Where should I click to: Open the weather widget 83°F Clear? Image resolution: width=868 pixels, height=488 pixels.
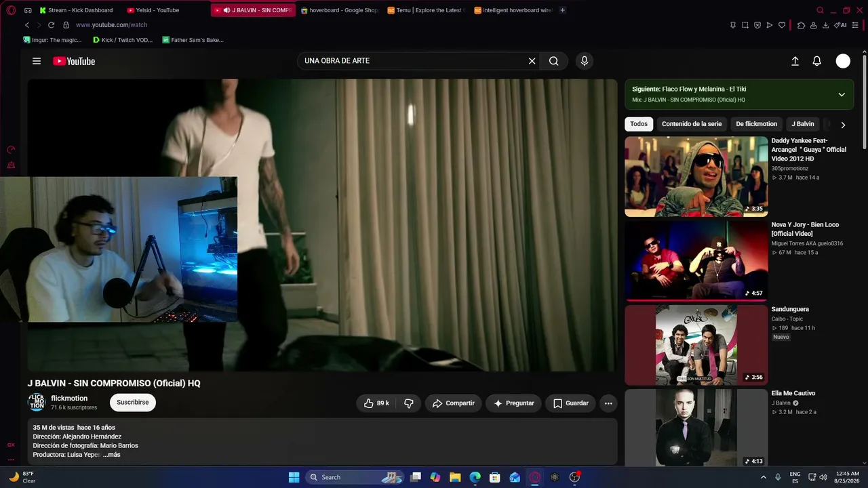[22, 477]
